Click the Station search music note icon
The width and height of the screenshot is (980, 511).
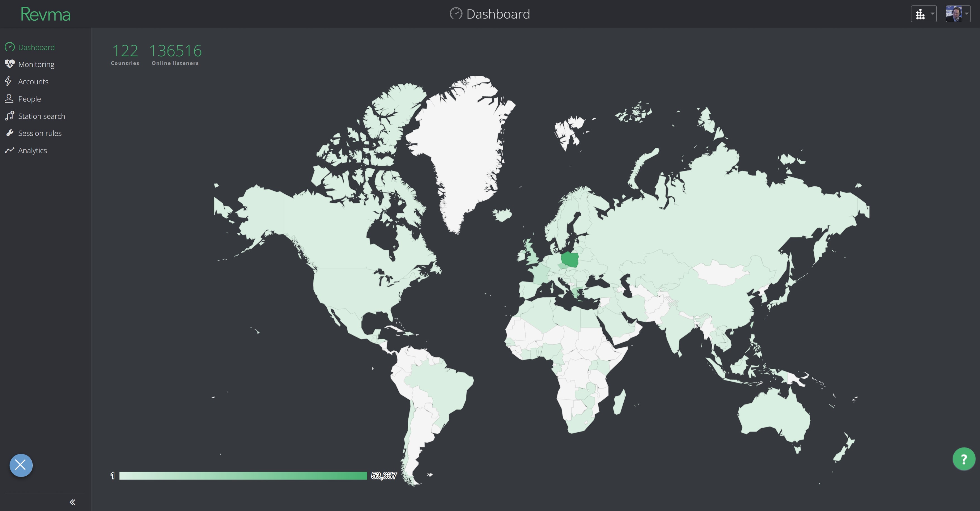click(x=9, y=115)
